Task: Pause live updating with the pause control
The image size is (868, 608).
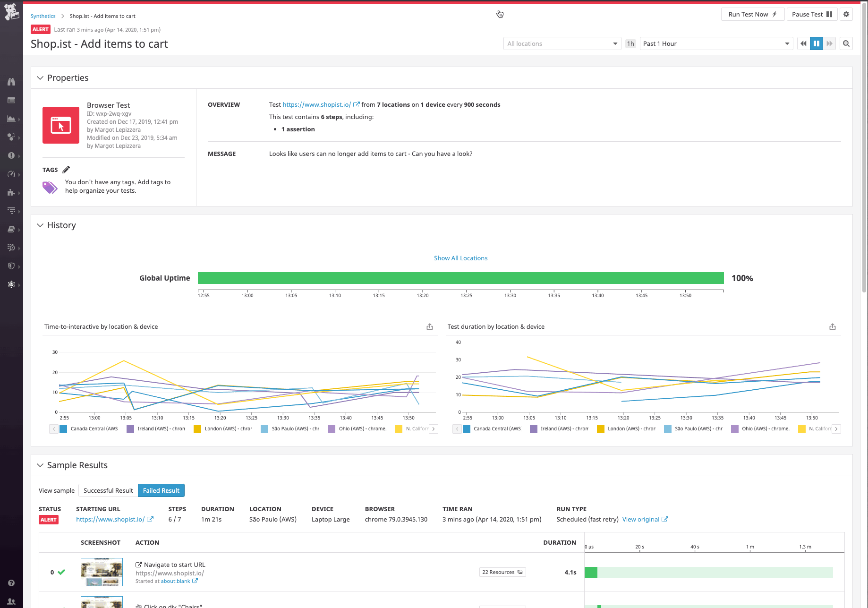Action: coord(817,43)
